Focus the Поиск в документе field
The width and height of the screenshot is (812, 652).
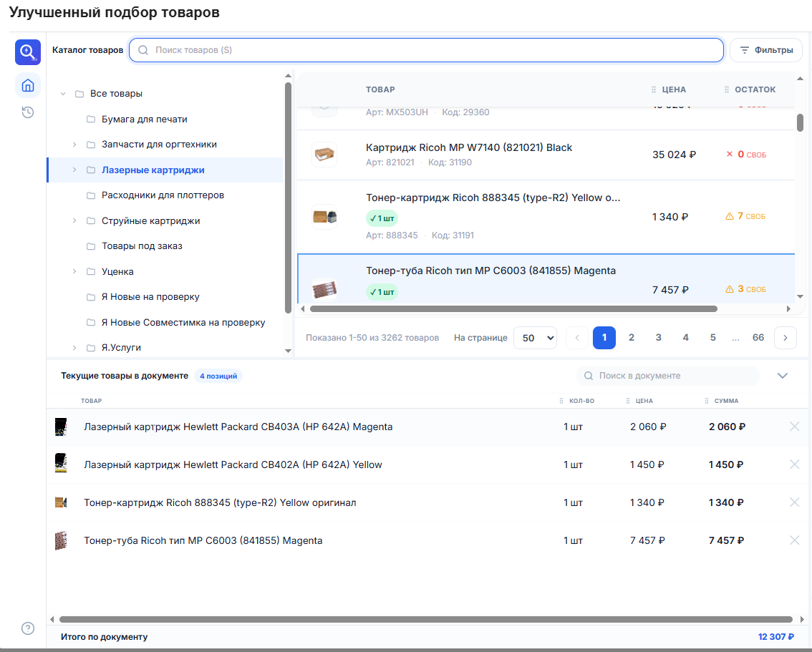click(668, 376)
